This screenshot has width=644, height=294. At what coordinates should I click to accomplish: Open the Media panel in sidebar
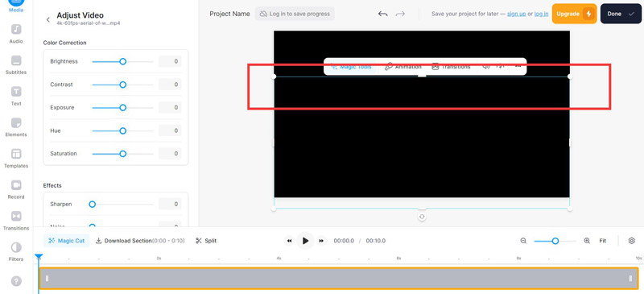16,6
